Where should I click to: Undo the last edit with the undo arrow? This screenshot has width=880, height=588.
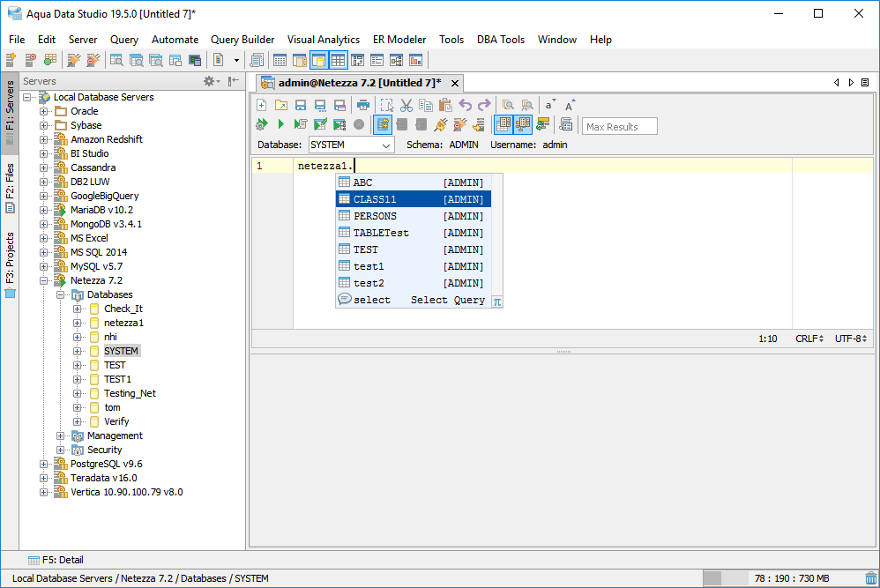tap(466, 105)
